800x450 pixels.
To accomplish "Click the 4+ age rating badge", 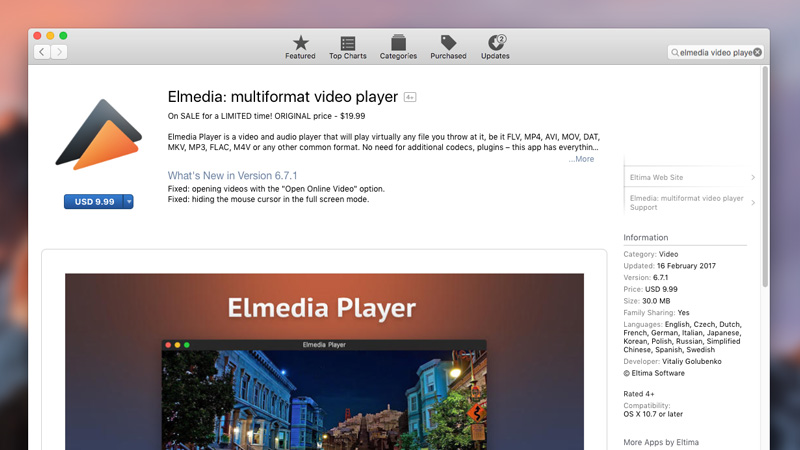I will (410, 97).
